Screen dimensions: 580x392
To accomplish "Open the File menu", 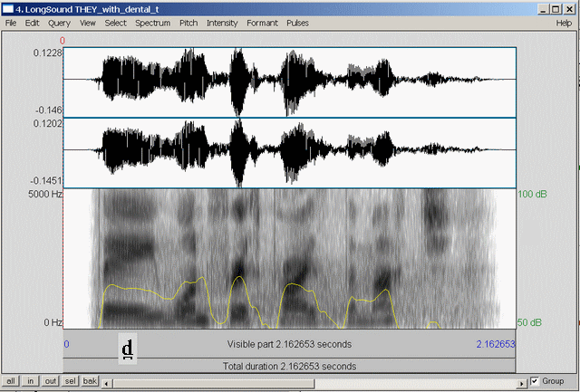I will 11,22.
